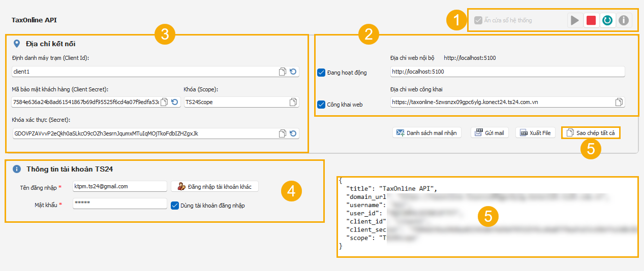Screen dimensions: 644x271
Task: Open 'Danh sách mail nhận' list
Action: tap(426, 132)
